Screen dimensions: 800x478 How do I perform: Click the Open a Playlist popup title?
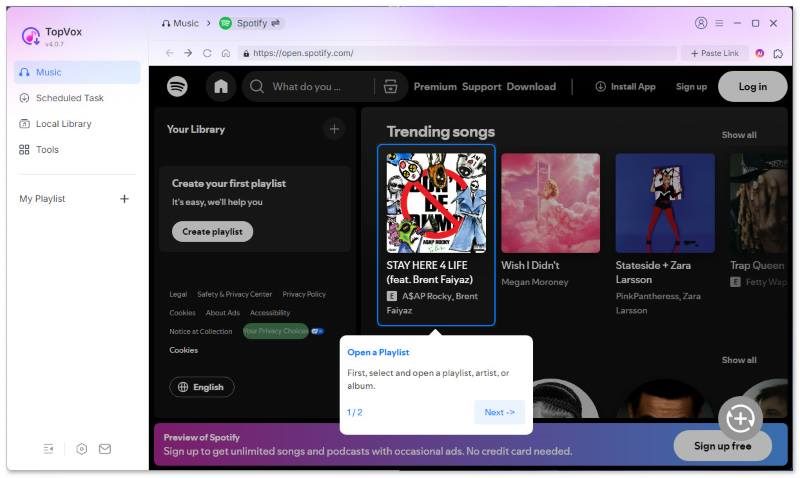378,353
